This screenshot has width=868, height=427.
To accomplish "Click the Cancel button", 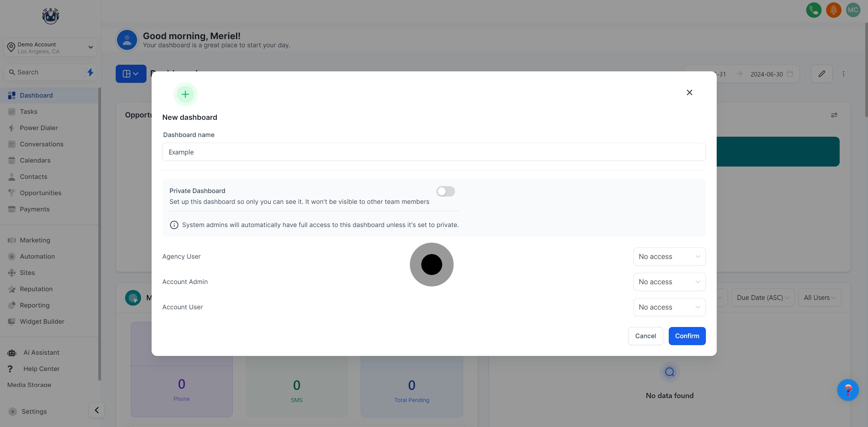I will pos(645,336).
